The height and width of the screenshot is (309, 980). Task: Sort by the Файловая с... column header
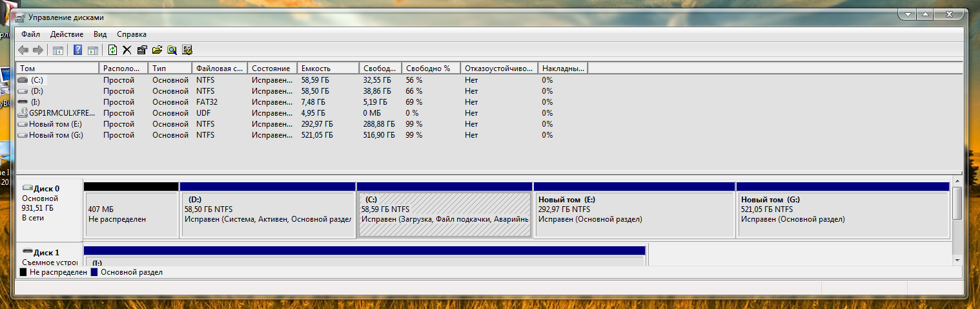pyautogui.click(x=220, y=68)
